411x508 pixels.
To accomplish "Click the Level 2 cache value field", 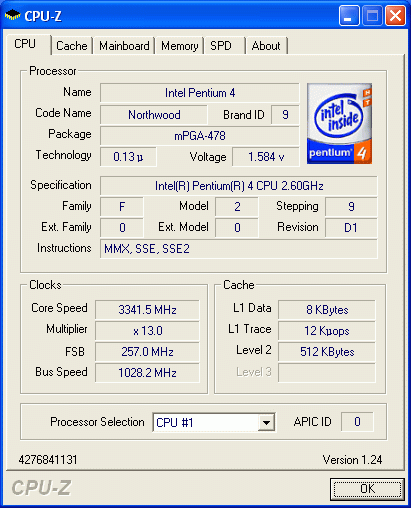I will tap(327, 352).
